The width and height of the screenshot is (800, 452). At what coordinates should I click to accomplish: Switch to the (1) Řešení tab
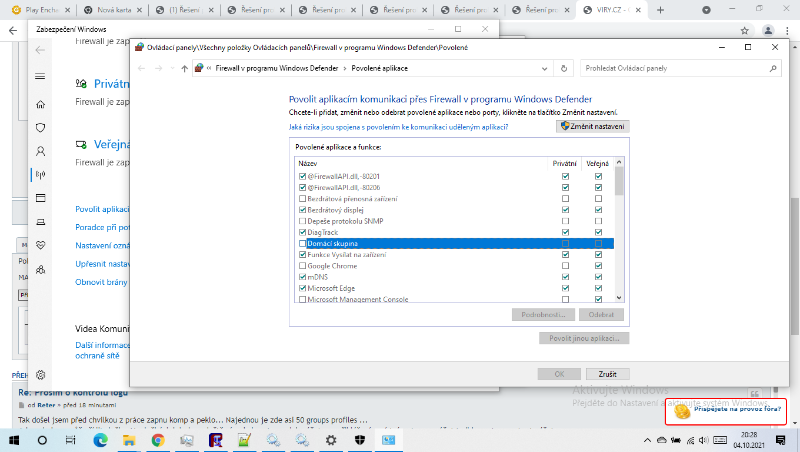pos(184,10)
